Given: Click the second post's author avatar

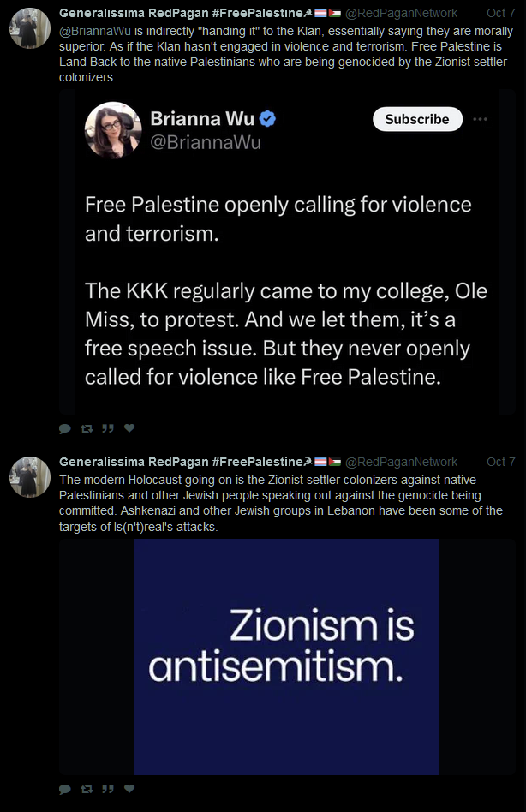Looking at the screenshot, I should 30,478.
